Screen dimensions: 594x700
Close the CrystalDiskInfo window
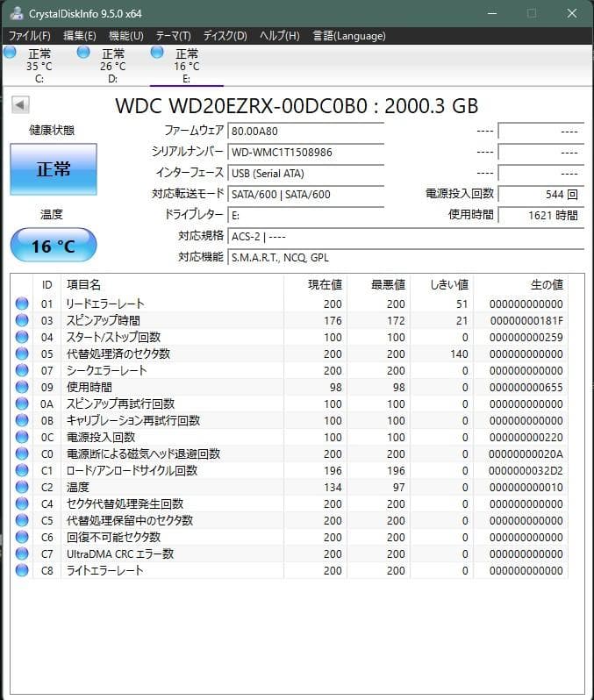(572, 13)
